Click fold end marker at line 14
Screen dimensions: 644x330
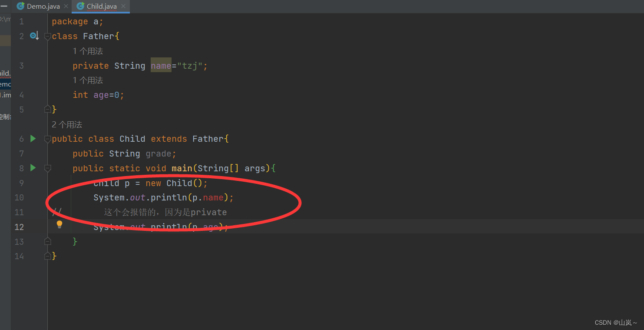coord(48,256)
